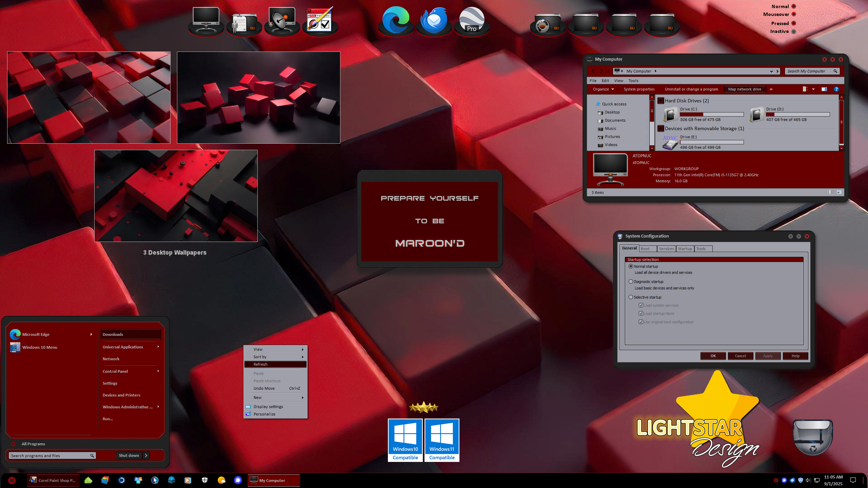Open the notification center tray icon

(x=853, y=480)
